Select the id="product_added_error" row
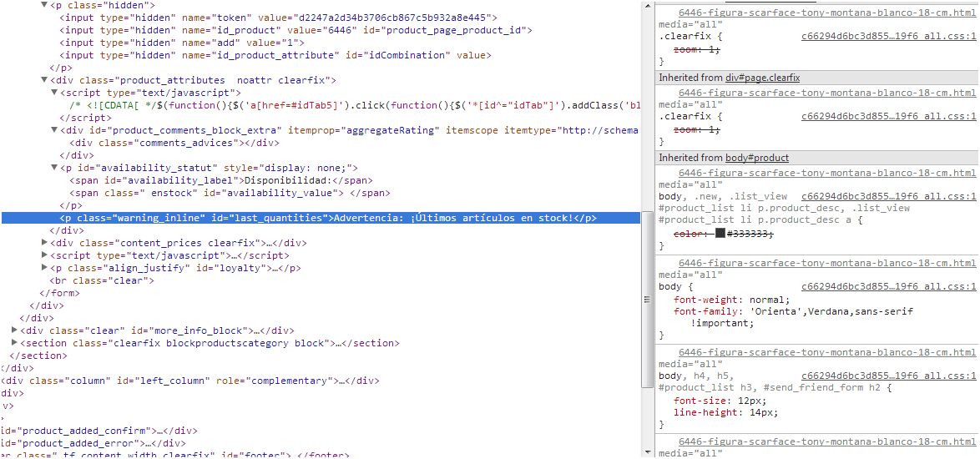This screenshot has width=980, height=459. (93, 442)
